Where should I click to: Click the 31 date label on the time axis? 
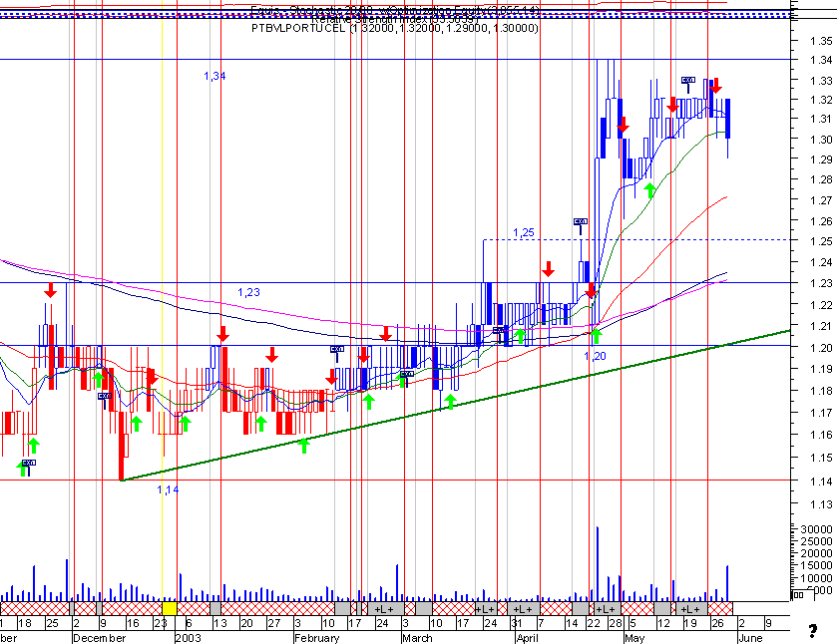(x=516, y=623)
